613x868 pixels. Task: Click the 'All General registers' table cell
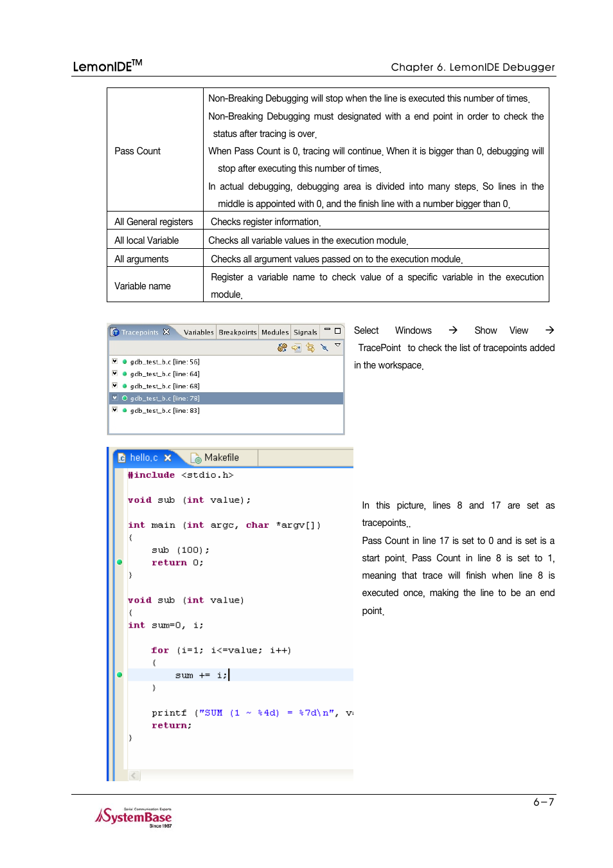point(154,222)
